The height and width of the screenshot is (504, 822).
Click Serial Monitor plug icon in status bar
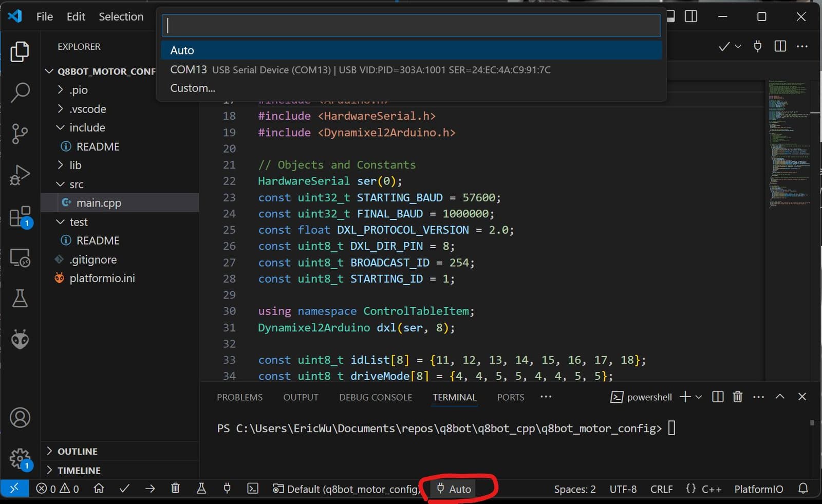tap(227, 489)
